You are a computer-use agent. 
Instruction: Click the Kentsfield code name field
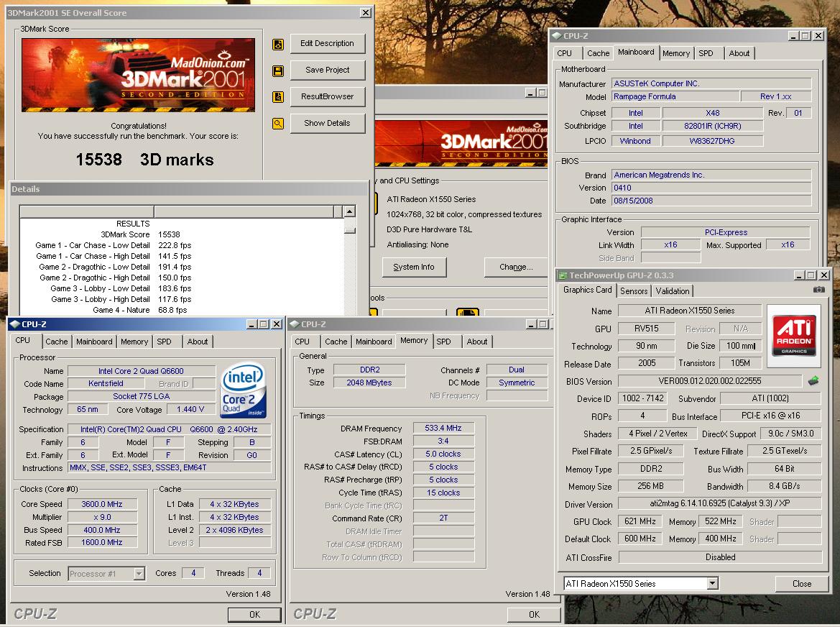click(x=106, y=384)
